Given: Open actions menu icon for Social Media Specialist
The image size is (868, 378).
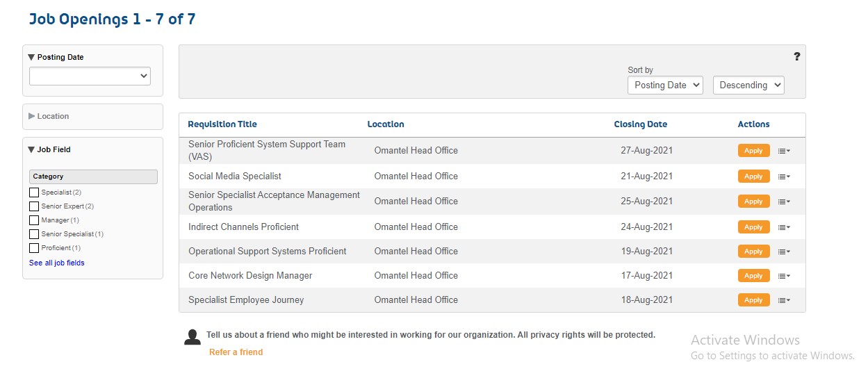Looking at the screenshot, I should point(784,176).
